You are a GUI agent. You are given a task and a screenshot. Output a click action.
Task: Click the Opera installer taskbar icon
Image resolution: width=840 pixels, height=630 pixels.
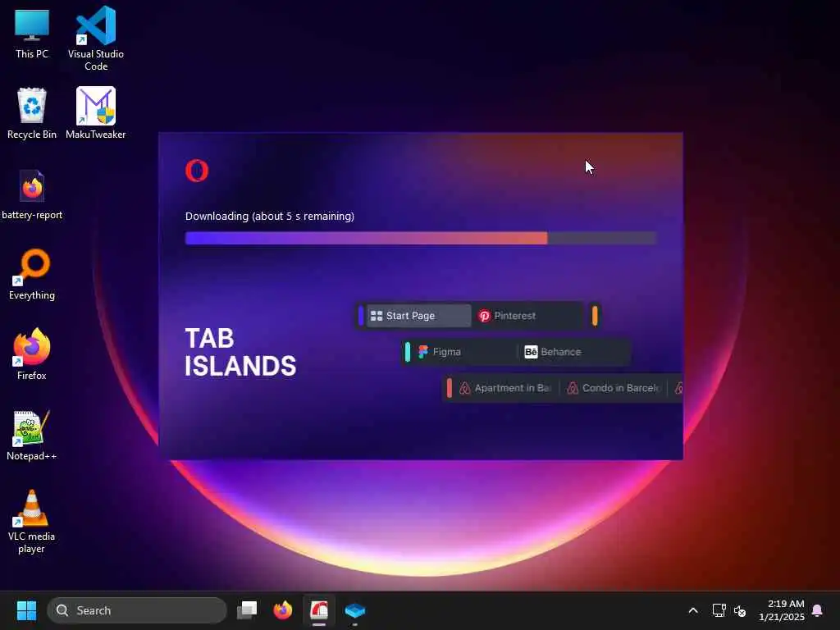pyautogui.click(x=319, y=610)
